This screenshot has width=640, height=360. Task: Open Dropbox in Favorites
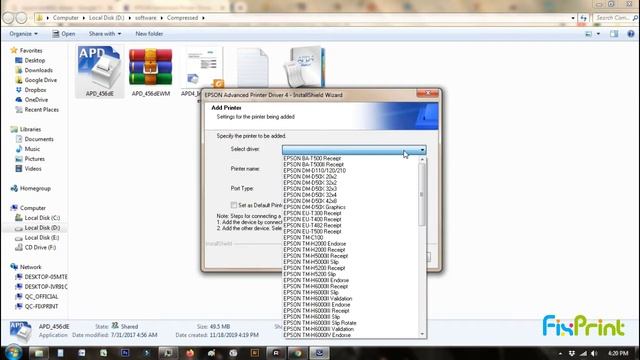tap(35, 90)
